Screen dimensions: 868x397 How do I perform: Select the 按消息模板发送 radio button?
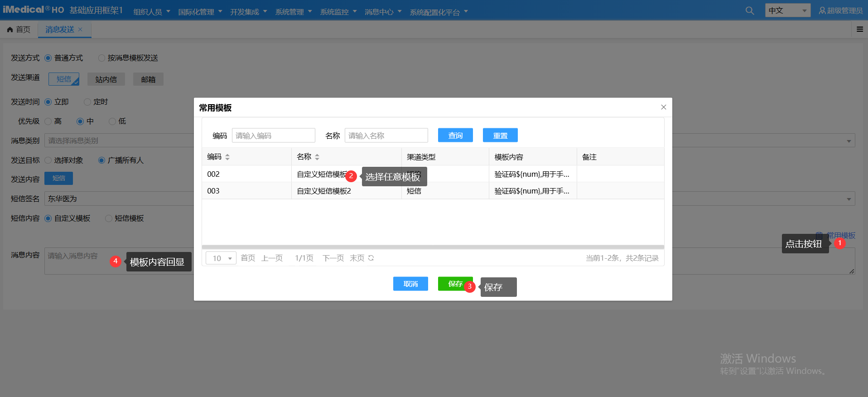click(102, 58)
